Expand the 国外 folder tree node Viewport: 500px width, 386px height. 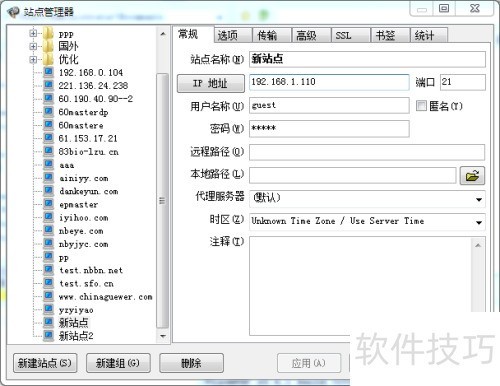coord(33,46)
